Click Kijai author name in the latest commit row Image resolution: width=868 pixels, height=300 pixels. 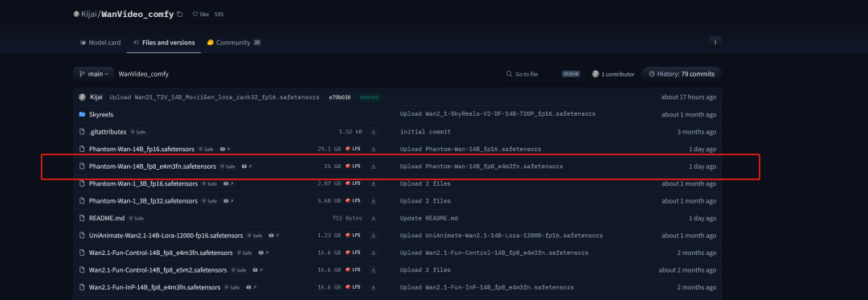coord(96,97)
